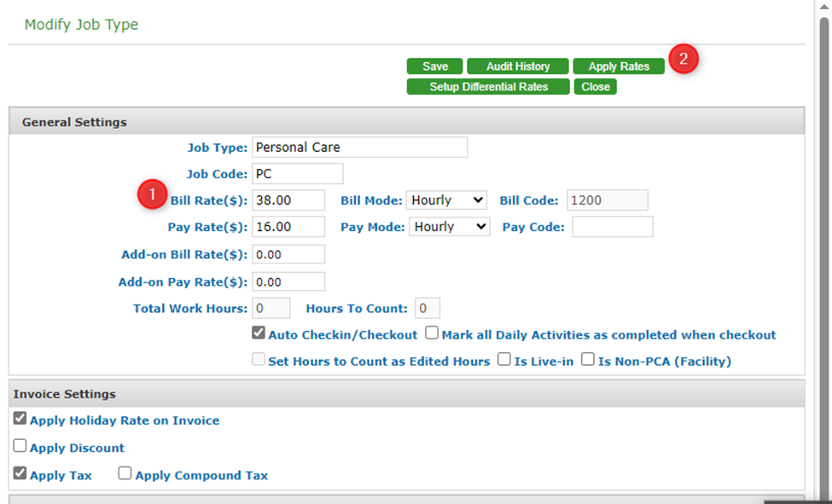Check Is Non-PCA (Facility) option

coord(588,360)
